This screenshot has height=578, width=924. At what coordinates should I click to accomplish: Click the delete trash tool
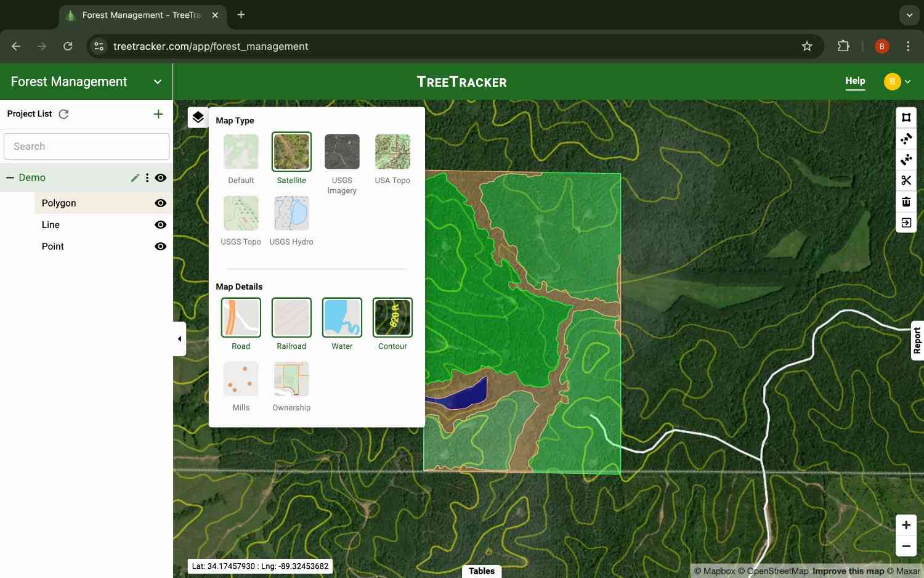[906, 201]
